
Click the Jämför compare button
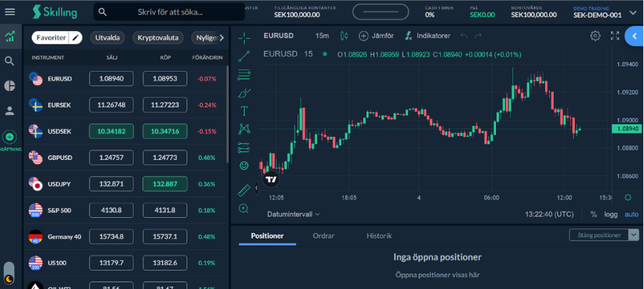[x=376, y=36]
